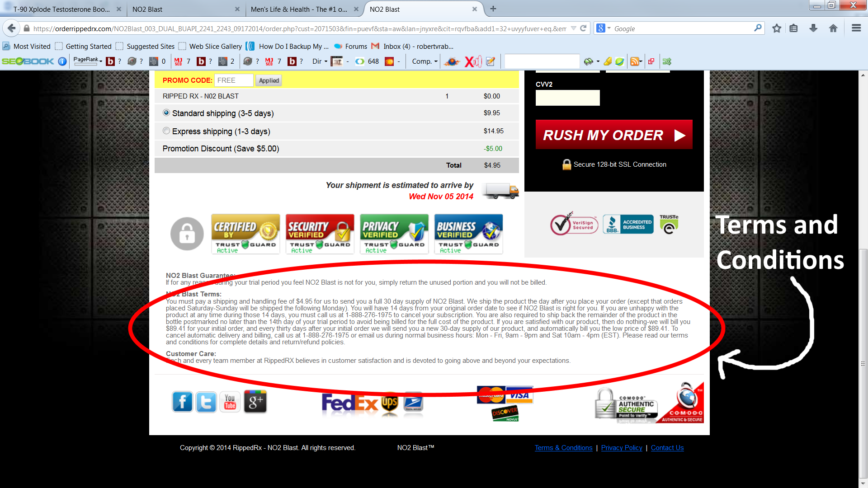Screen dimensions: 868x488
Task: Reload the page with the refresh icon
Action: [x=583, y=28]
